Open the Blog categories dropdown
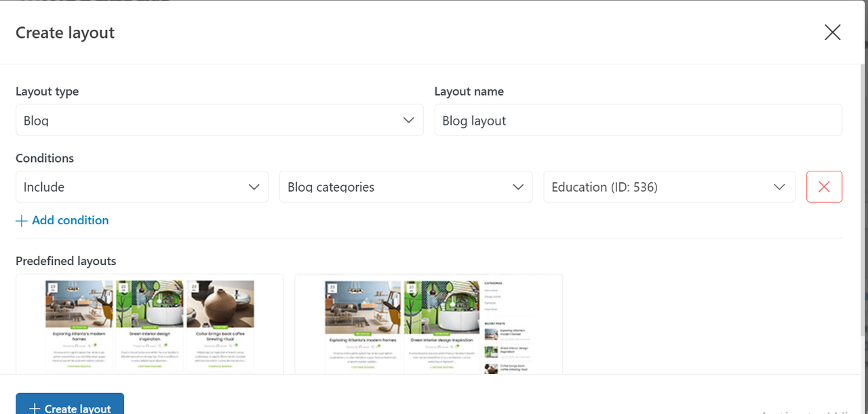Screen dimensions: 868x414 pos(406,186)
